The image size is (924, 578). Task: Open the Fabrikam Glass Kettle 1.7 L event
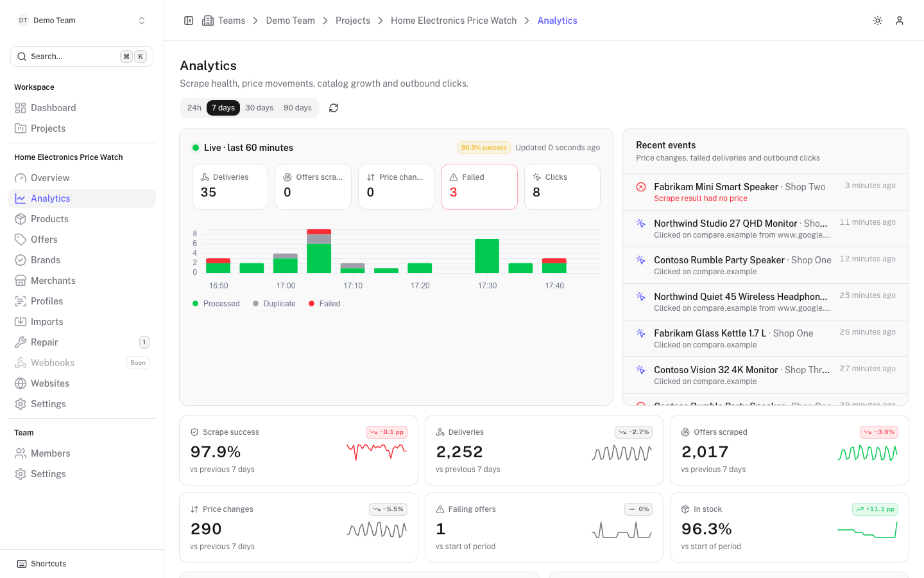point(766,338)
